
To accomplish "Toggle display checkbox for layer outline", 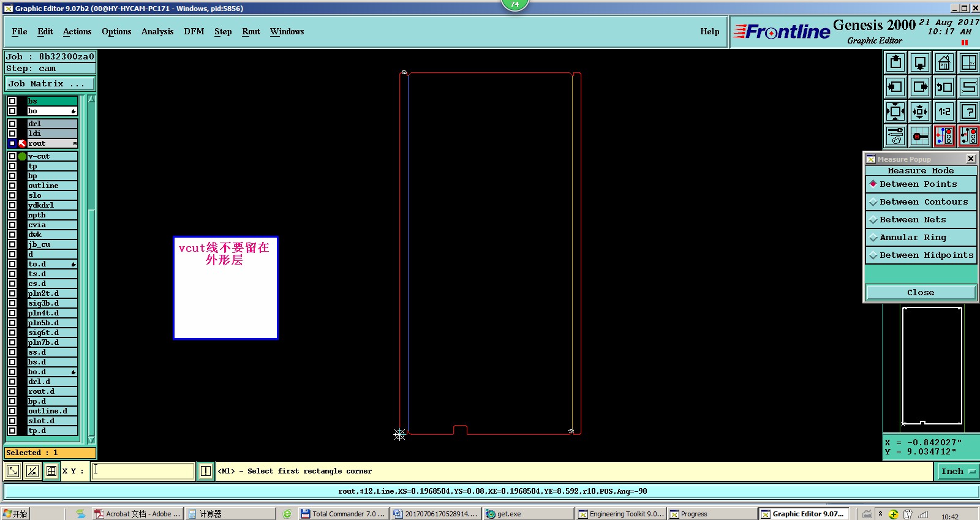I will pos(12,186).
